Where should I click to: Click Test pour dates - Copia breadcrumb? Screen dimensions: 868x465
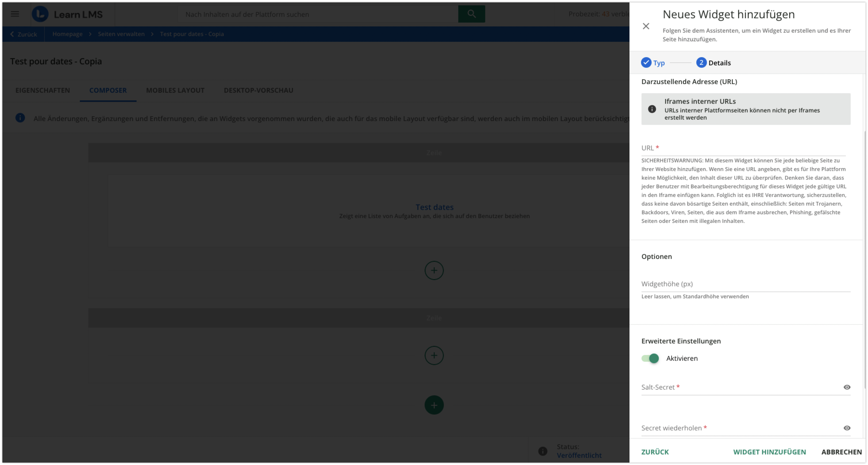(x=192, y=34)
